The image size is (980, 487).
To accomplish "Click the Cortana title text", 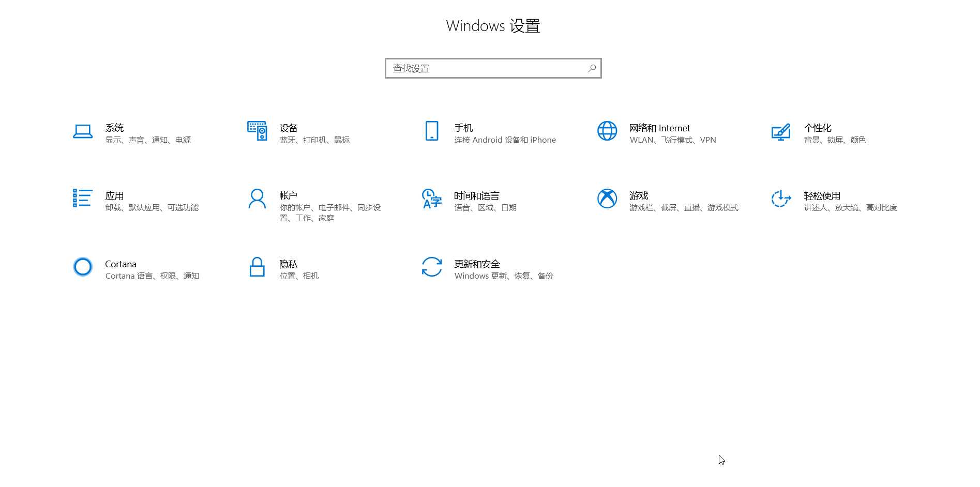I will tap(120, 264).
